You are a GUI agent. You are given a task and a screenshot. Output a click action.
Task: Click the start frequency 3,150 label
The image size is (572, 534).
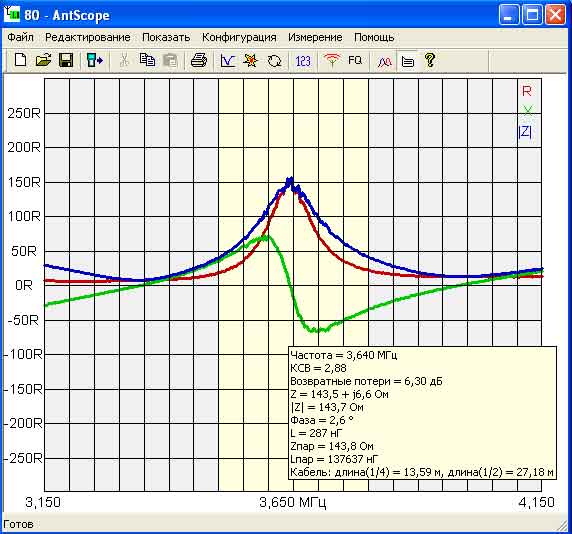click(43, 502)
